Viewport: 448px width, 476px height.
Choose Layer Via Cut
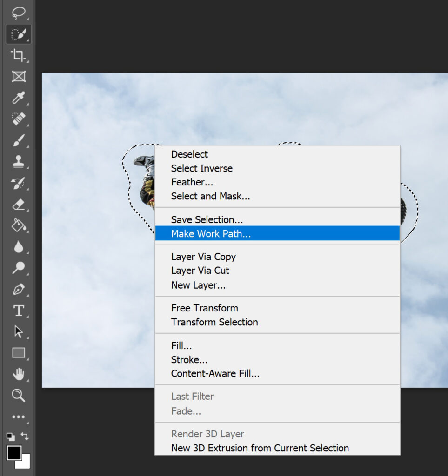click(x=277, y=271)
